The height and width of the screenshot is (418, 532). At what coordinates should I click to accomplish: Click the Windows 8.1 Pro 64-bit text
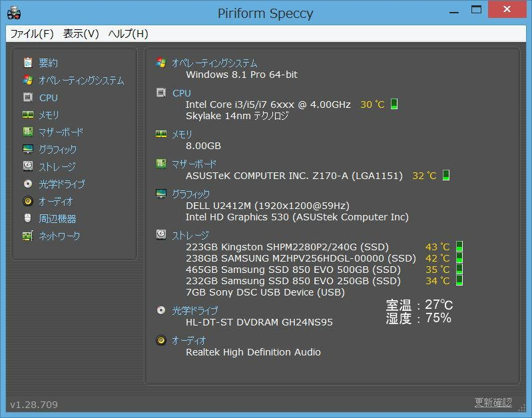pos(242,75)
